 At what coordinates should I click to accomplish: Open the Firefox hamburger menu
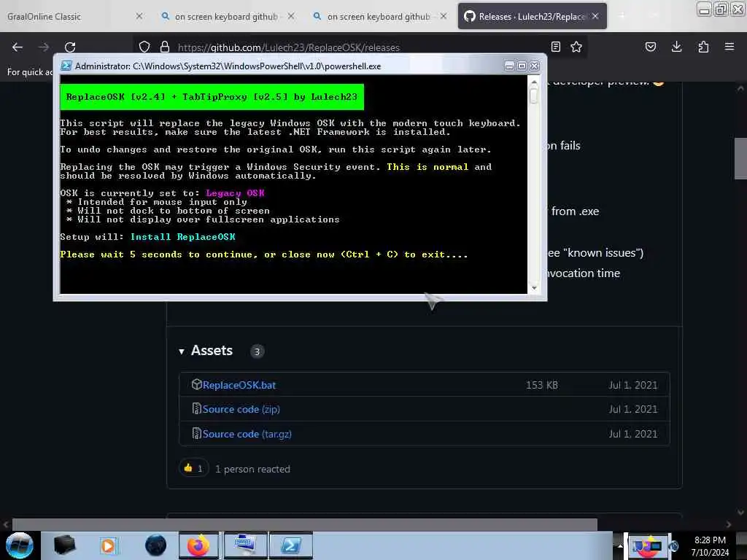pyautogui.click(x=729, y=47)
